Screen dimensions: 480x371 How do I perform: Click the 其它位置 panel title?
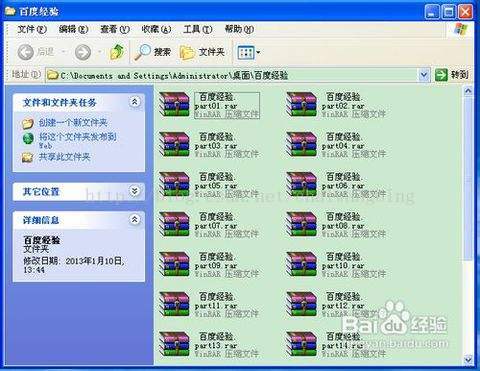point(41,192)
